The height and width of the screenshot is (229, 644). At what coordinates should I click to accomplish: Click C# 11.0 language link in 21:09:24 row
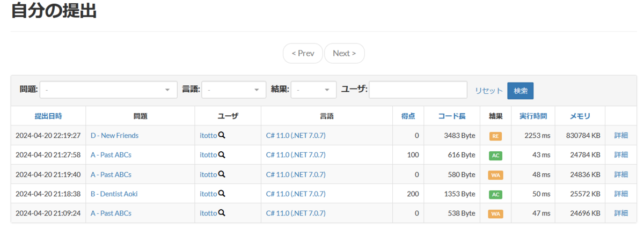click(x=296, y=213)
